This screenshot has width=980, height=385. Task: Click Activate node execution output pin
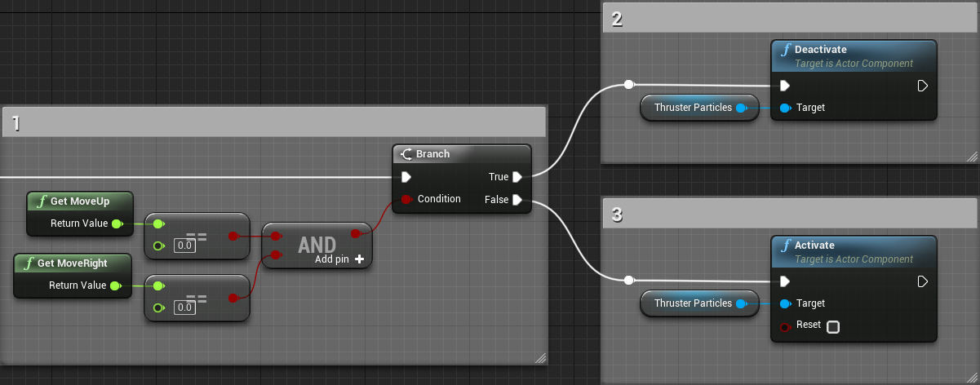click(923, 281)
